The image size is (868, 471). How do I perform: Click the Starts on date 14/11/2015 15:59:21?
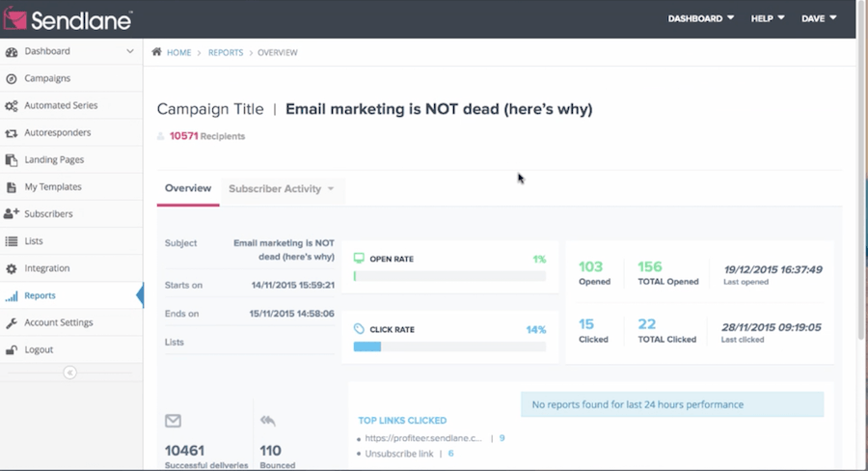(293, 286)
